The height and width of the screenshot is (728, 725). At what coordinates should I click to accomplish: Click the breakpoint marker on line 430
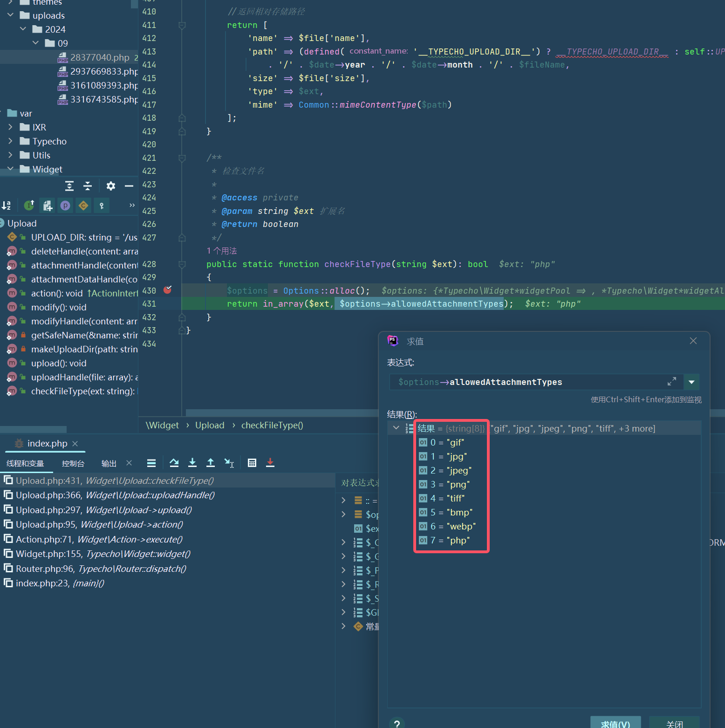tap(167, 290)
